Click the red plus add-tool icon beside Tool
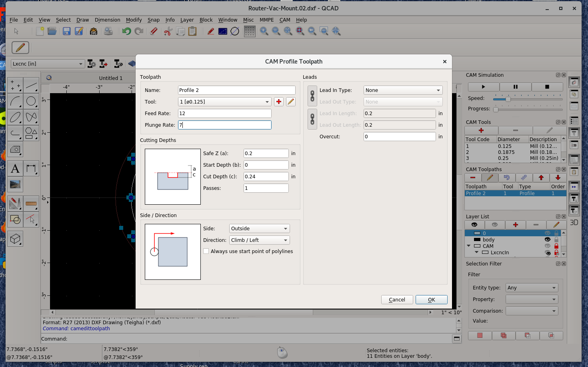The image size is (588, 367). click(279, 102)
